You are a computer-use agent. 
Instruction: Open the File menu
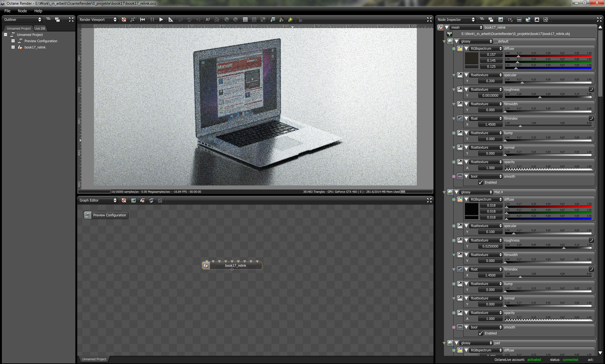pyautogui.click(x=7, y=11)
